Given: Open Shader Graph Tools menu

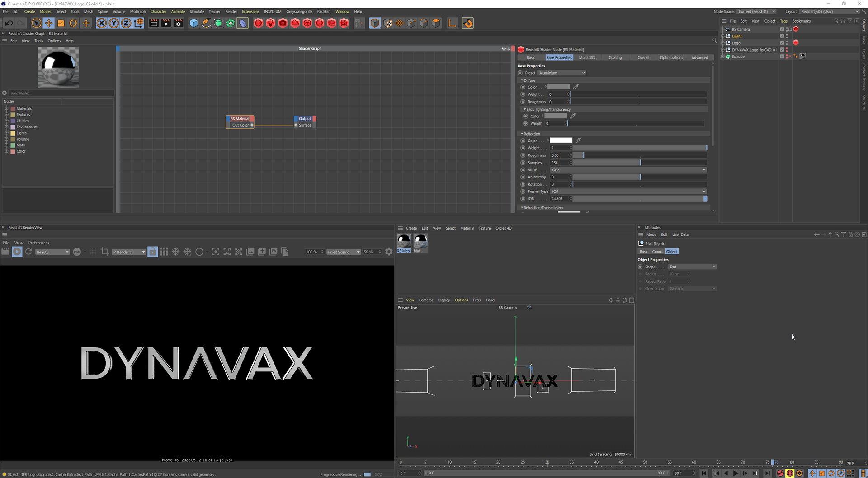Looking at the screenshot, I should pos(39,41).
